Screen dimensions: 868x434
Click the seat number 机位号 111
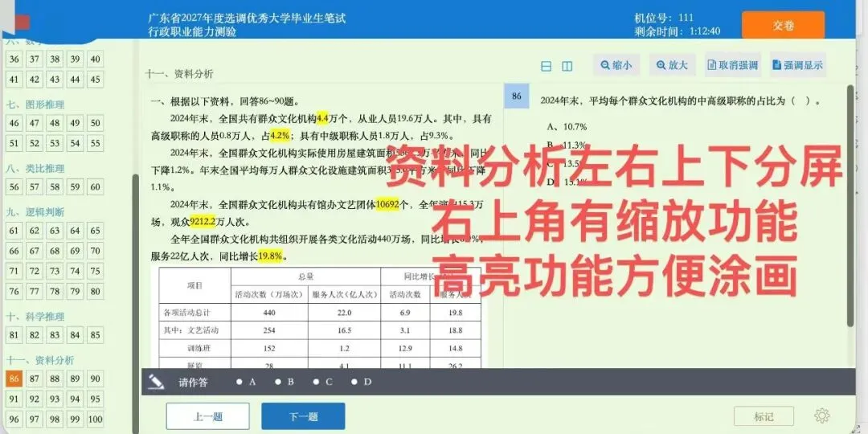(664, 18)
